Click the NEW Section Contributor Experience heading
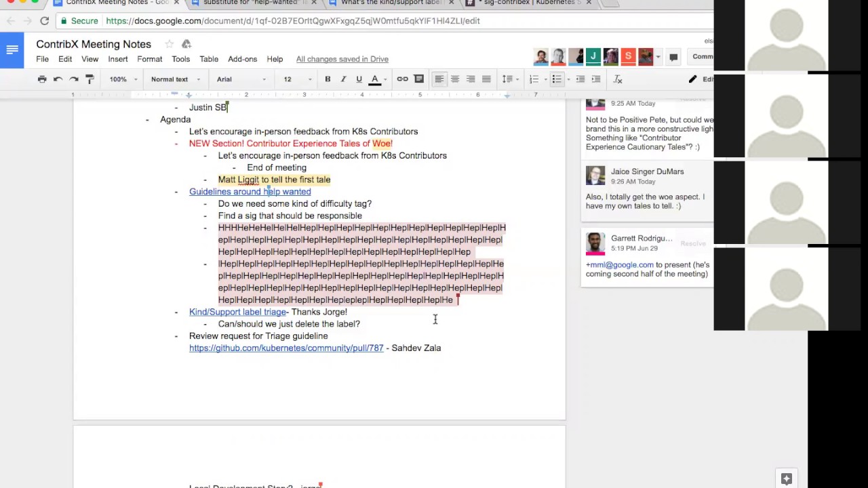This screenshot has height=488, width=868. [x=291, y=144]
